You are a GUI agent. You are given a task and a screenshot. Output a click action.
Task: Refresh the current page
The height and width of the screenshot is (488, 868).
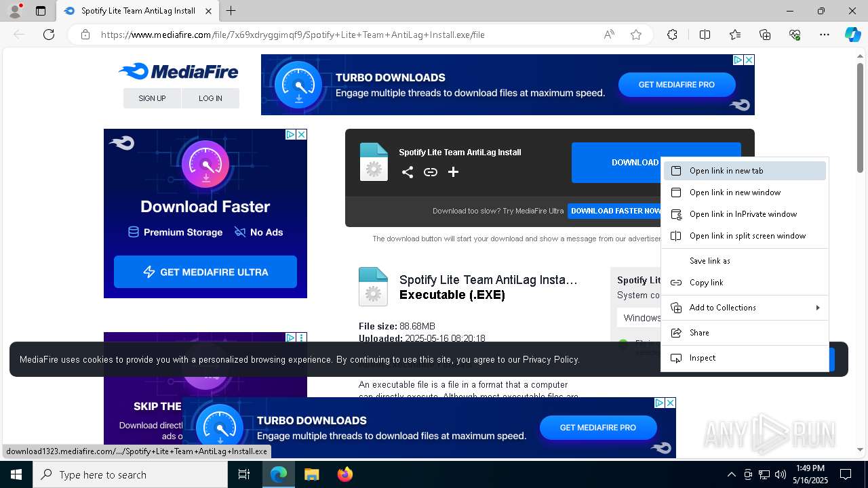pyautogui.click(x=49, y=35)
